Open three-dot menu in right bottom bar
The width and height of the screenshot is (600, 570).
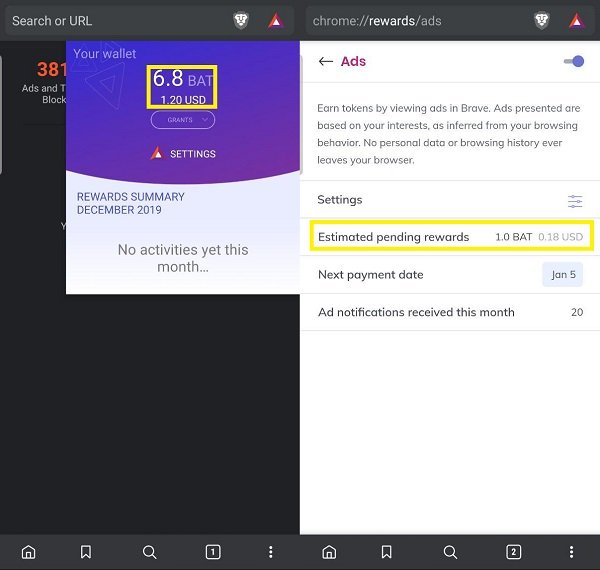[x=571, y=552]
